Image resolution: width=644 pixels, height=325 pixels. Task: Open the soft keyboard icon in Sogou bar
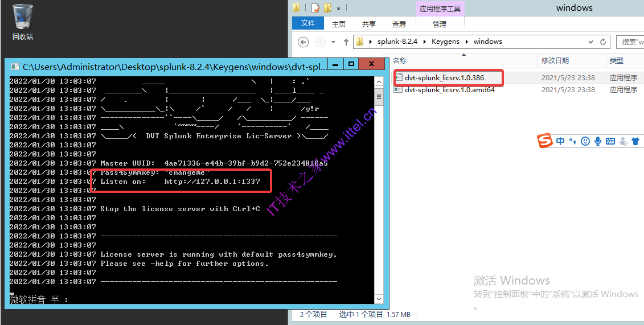(x=610, y=141)
